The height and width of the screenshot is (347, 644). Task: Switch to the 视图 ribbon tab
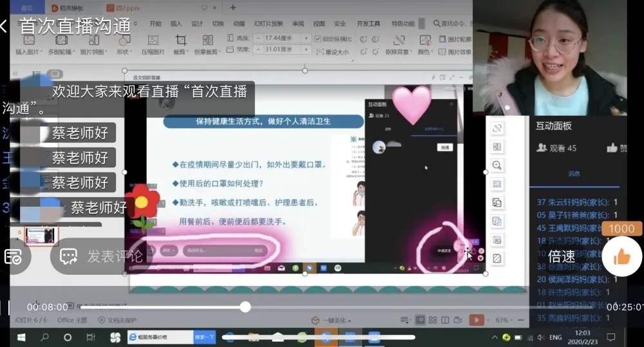tap(318, 24)
